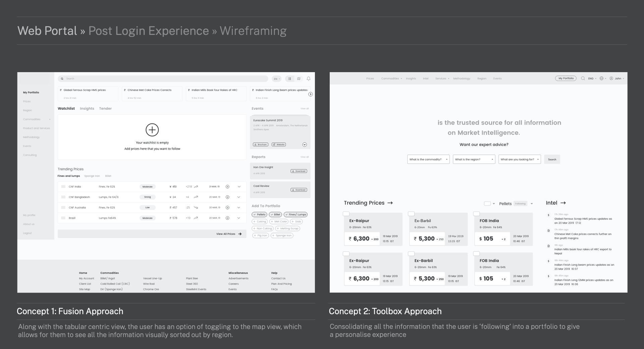Screen dimensions: 644x349
Task: Click the magnifier icon in the Concept 2 navbar
Action: tap(583, 79)
